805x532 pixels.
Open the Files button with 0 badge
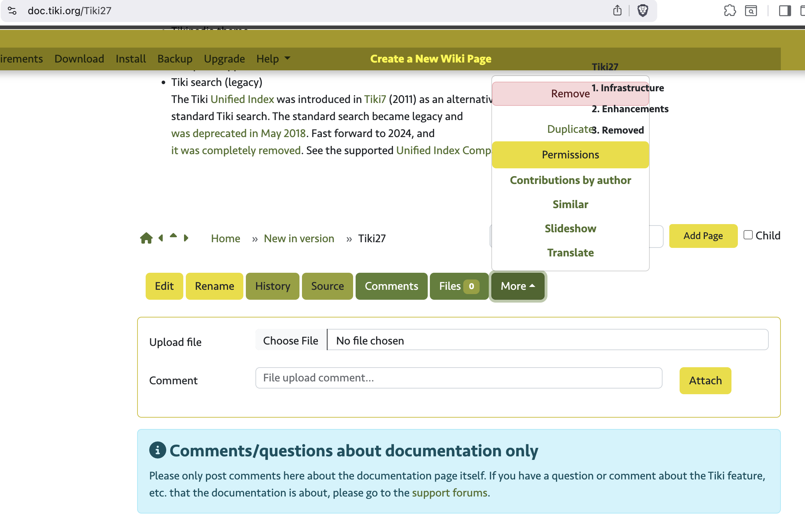(x=459, y=286)
